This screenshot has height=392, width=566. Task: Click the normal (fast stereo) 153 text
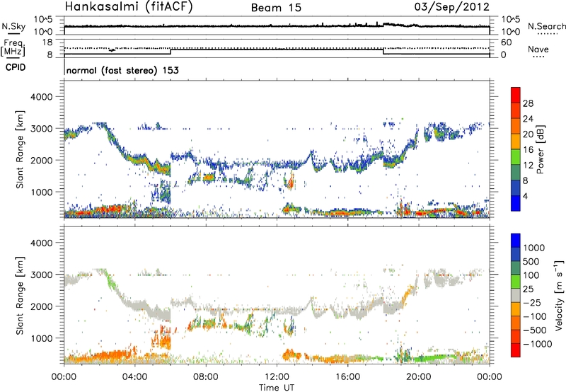(122, 70)
